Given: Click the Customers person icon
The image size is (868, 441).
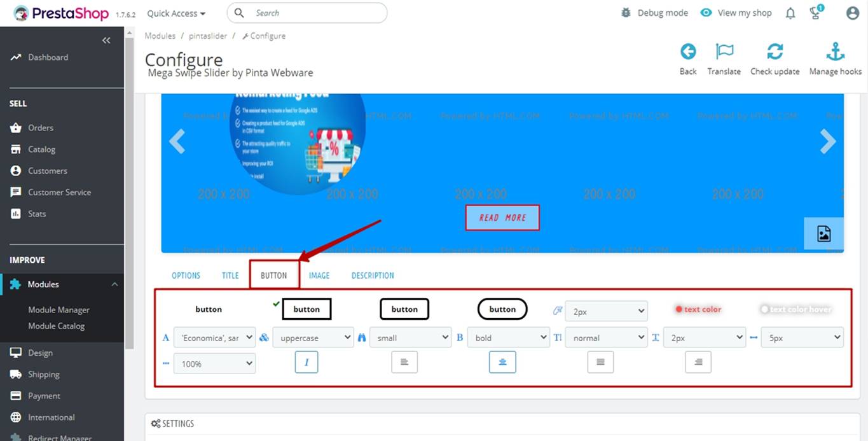Looking at the screenshot, I should coord(16,171).
